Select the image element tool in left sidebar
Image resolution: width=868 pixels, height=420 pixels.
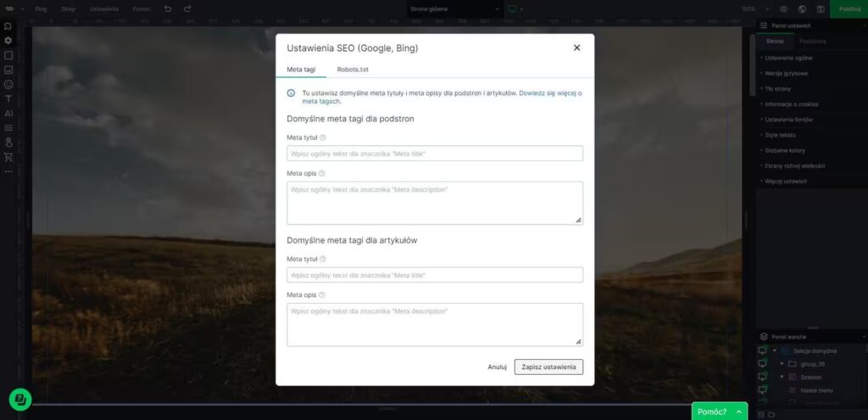tap(8, 70)
